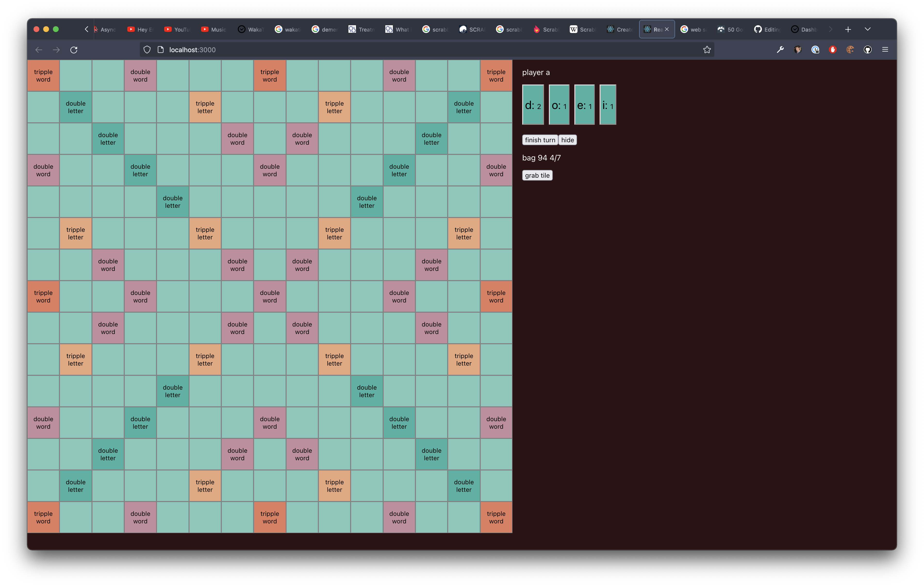Bookmark the page with the star icon
The image size is (924, 586).
click(x=707, y=50)
